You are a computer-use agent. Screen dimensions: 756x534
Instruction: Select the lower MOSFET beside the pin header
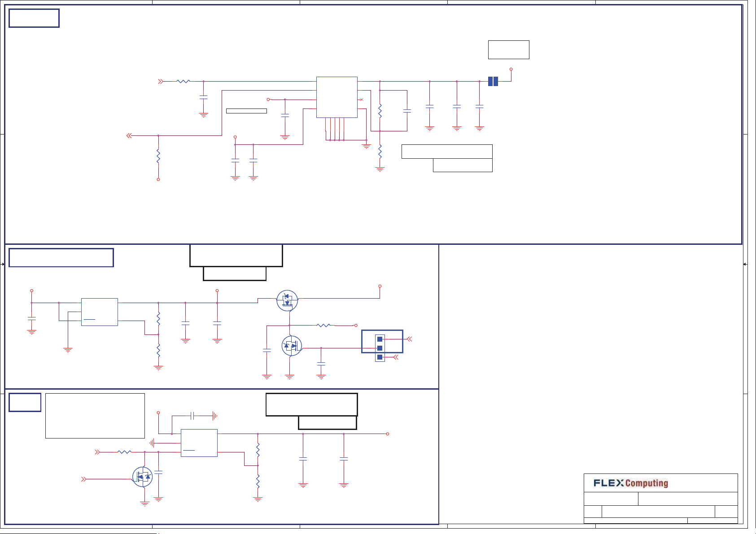[x=292, y=346]
